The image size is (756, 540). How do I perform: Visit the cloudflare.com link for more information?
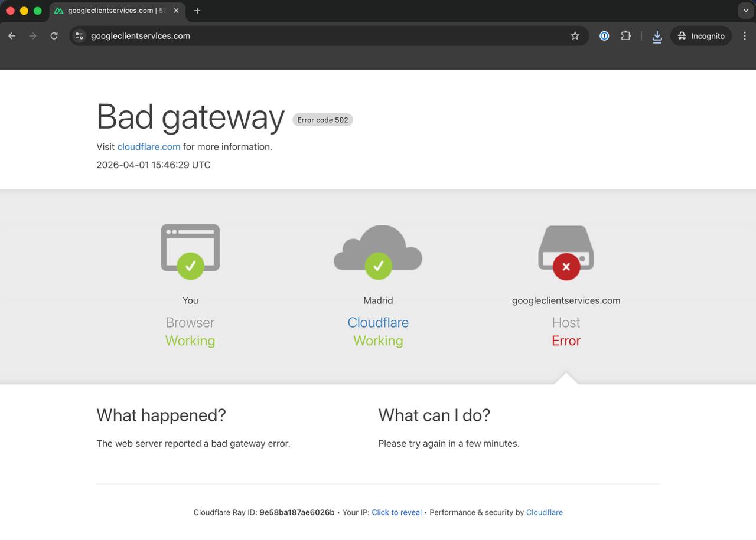coord(148,146)
